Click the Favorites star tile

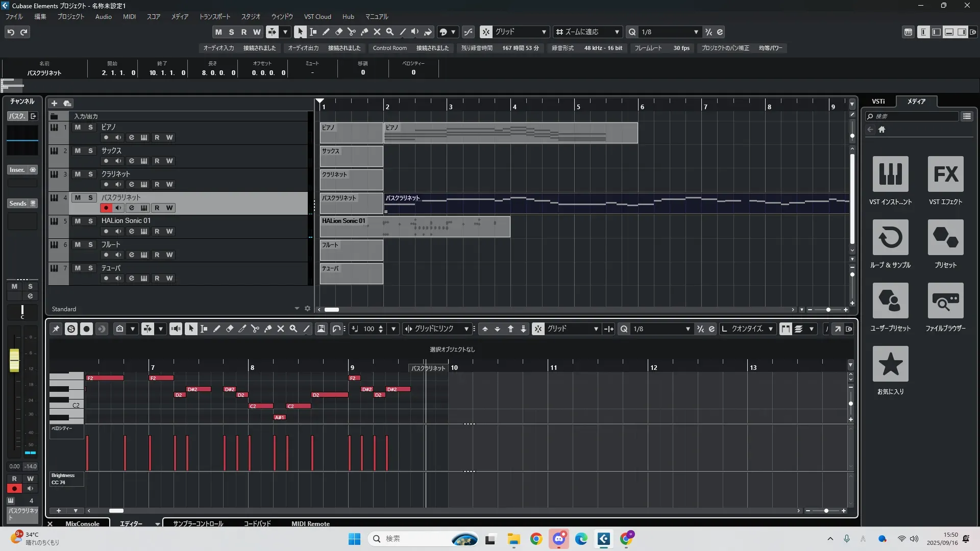(x=890, y=364)
